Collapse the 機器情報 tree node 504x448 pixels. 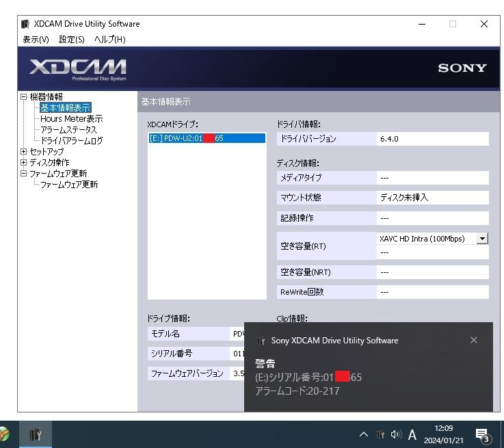23,96
